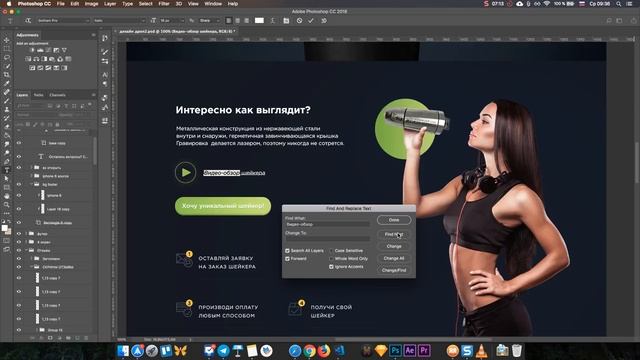Select the Crop tool
This screenshot has height=360, width=640.
(7, 75)
